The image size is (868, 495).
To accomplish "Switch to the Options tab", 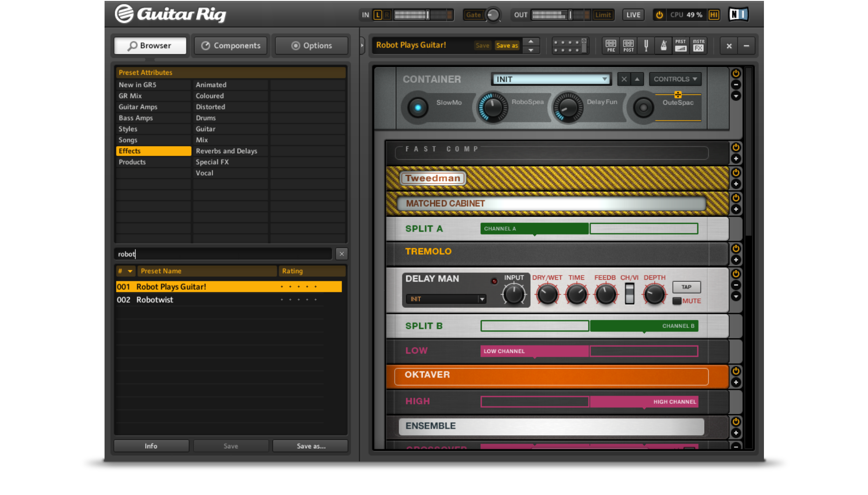I will click(x=311, y=45).
